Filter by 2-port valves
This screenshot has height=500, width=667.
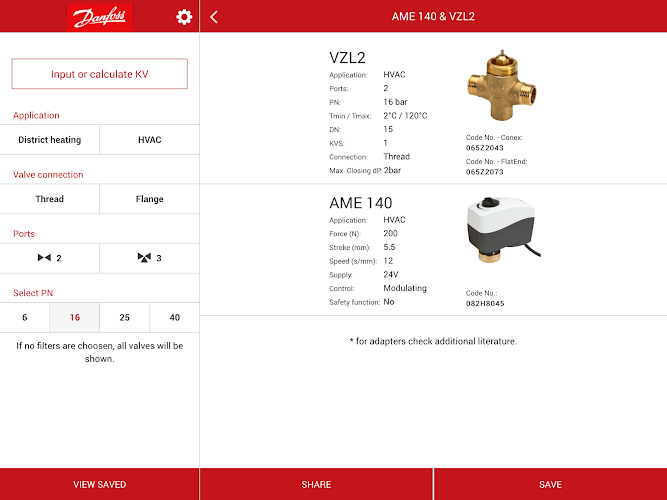tap(50, 258)
